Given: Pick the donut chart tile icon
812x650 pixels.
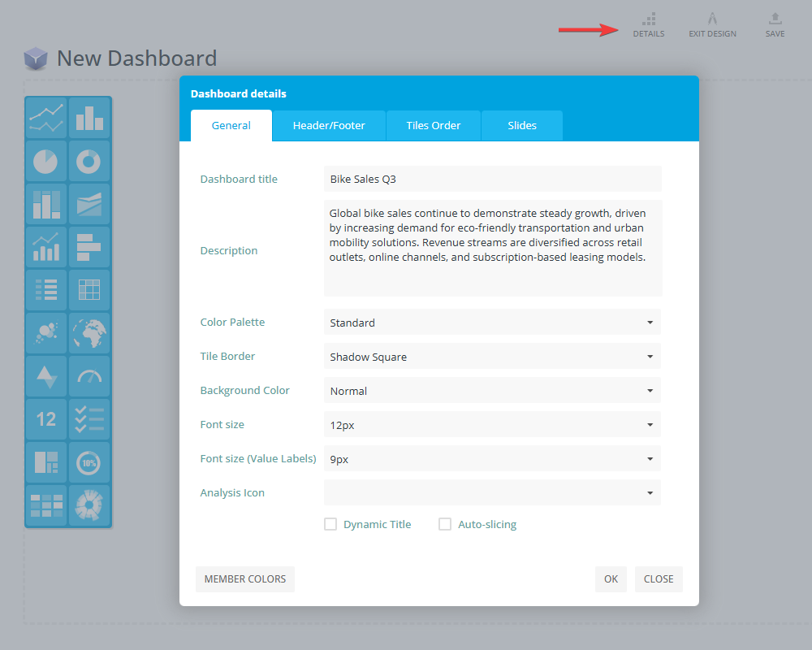Looking at the screenshot, I should coord(89,162).
